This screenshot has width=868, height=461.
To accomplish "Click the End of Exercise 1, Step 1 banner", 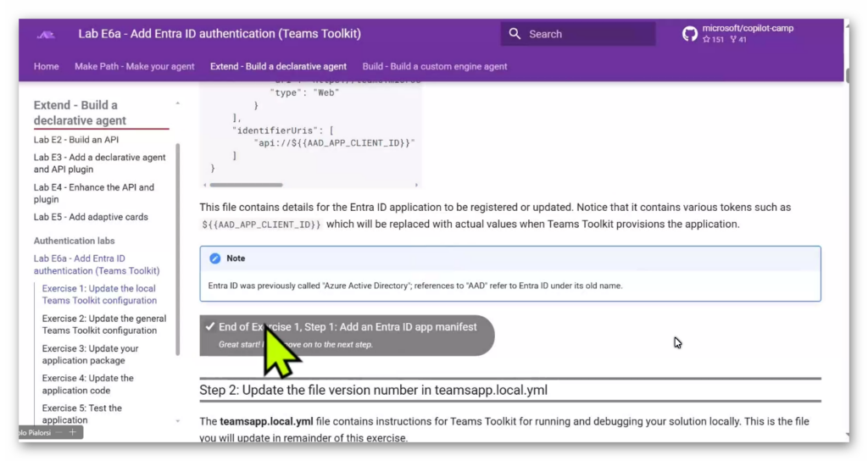I will point(347,336).
